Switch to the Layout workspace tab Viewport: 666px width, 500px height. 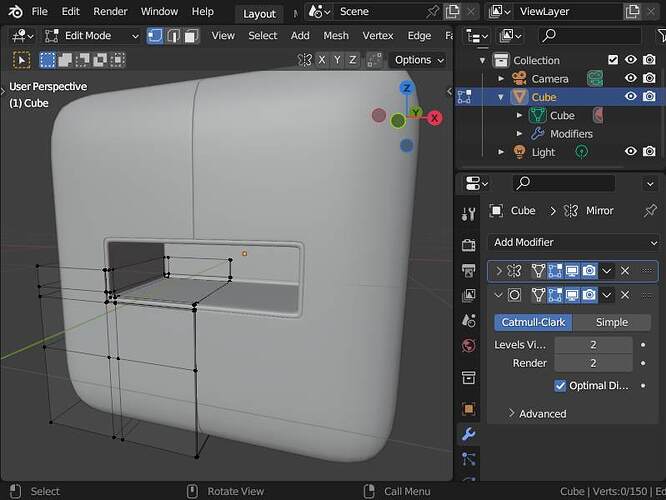pyautogui.click(x=259, y=14)
